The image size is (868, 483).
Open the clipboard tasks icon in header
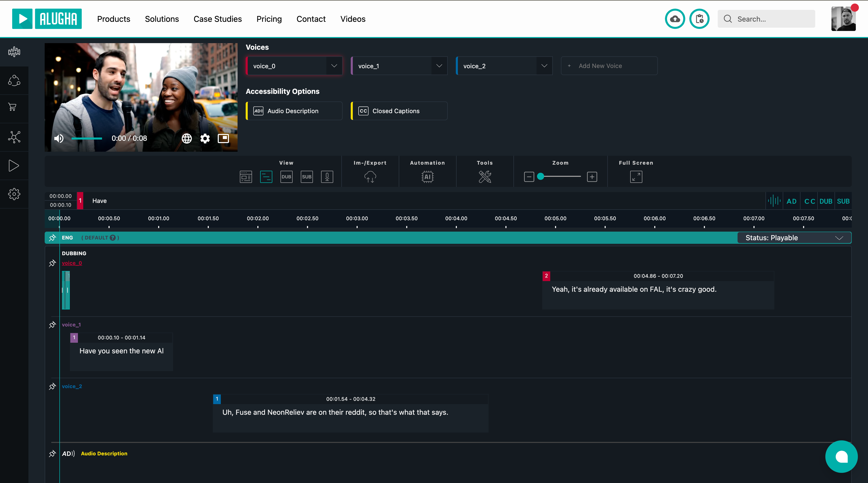[x=699, y=19]
